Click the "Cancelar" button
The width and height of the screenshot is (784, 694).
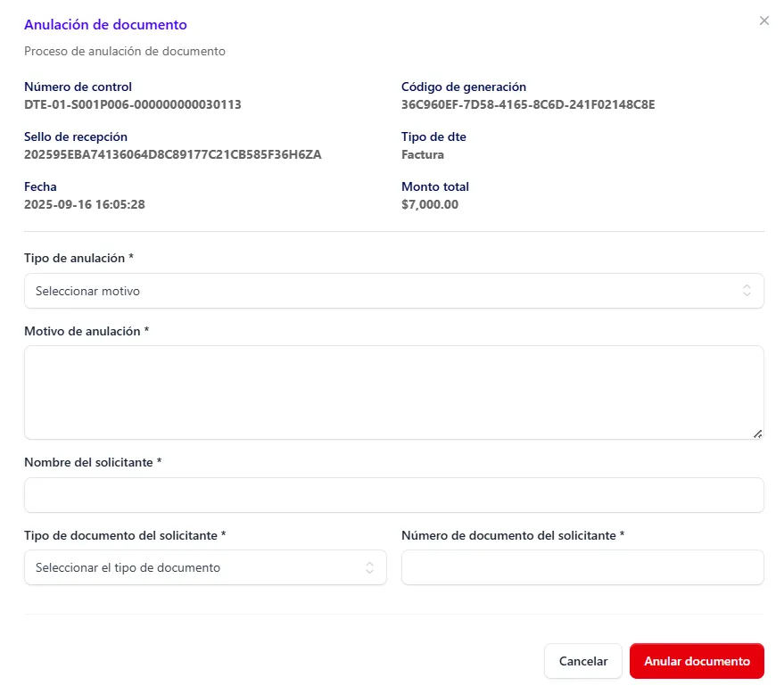[582, 661]
